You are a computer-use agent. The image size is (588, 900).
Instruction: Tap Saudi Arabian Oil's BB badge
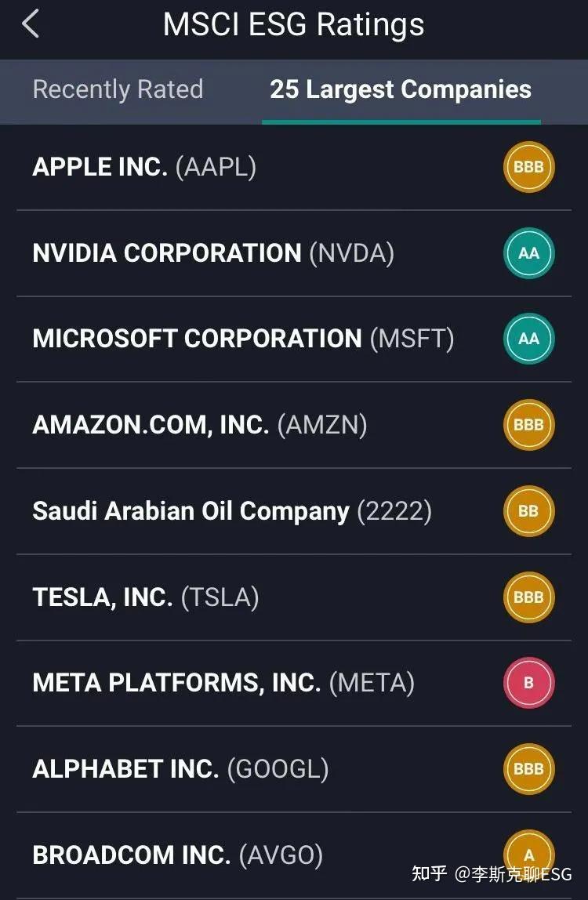[x=528, y=511]
